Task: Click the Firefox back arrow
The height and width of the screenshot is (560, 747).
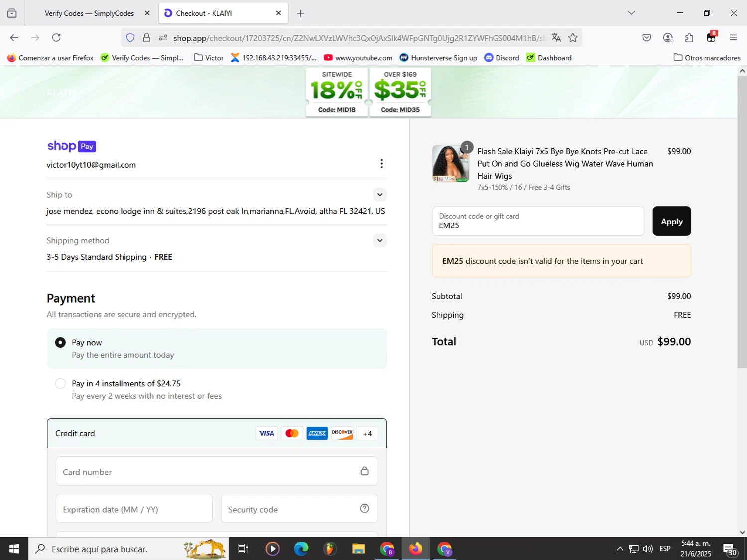Action: [14, 38]
